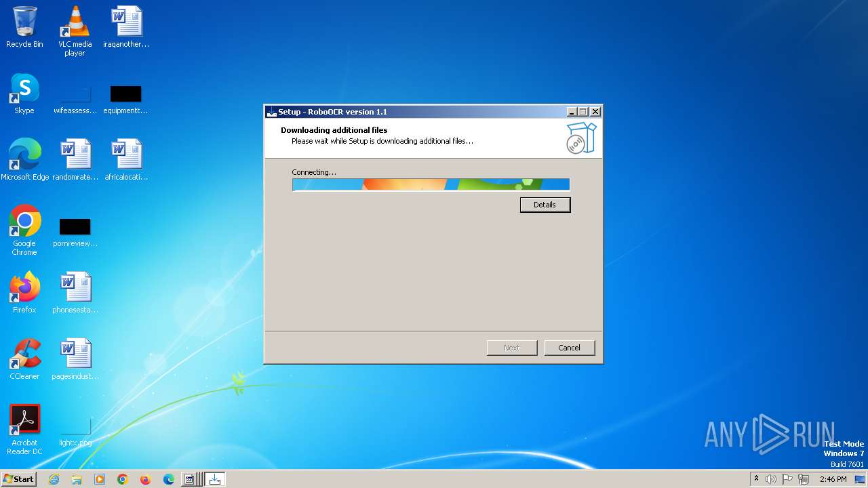The image size is (868, 488).
Task: Click the 'Setup - RoboOCR version 1.1' title
Action: click(333, 112)
